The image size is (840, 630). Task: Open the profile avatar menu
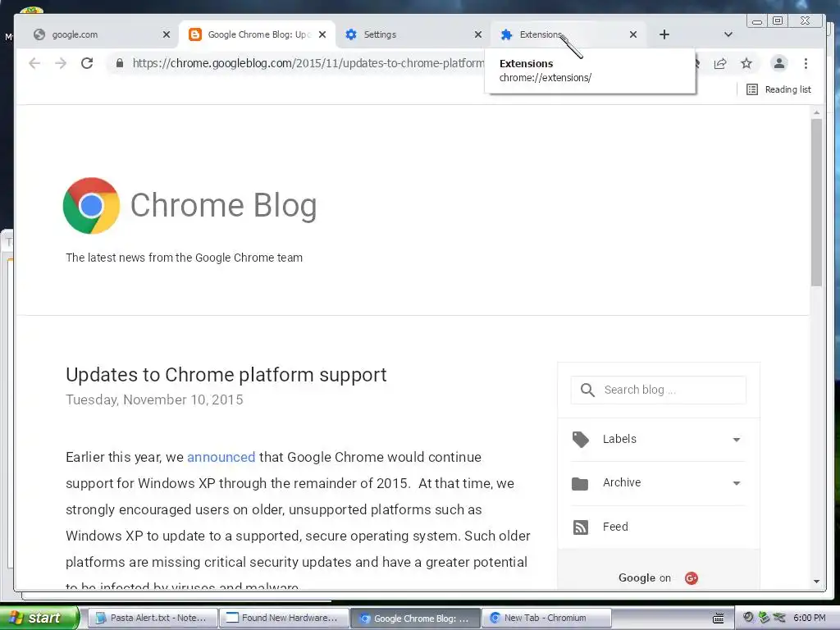[779, 63]
